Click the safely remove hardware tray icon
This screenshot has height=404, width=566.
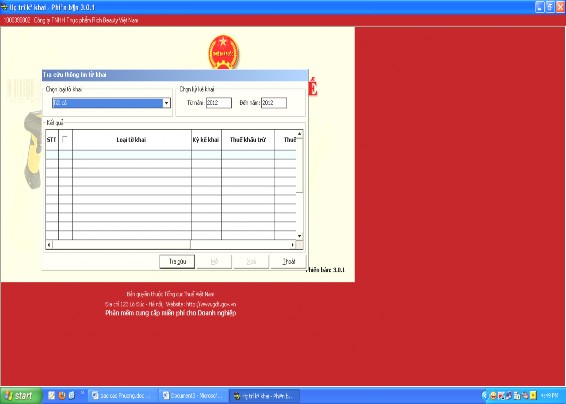pyautogui.click(x=525, y=396)
